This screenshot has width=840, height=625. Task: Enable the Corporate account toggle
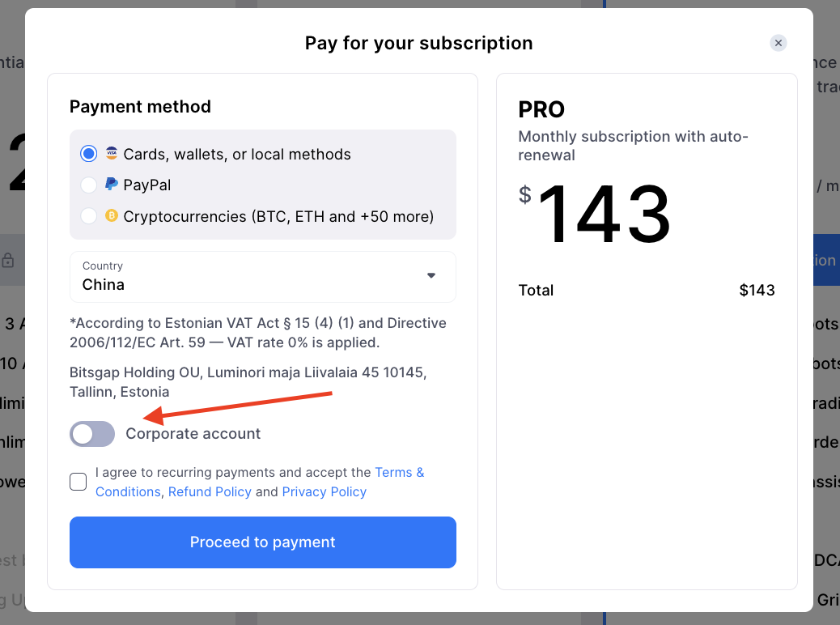(92, 434)
